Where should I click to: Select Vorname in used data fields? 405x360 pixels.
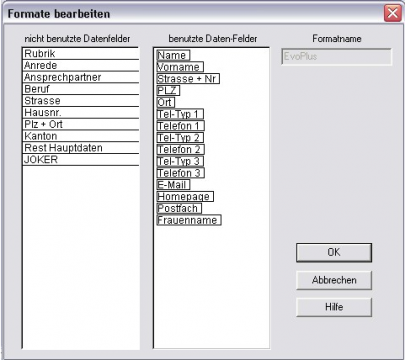click(180, 67)
